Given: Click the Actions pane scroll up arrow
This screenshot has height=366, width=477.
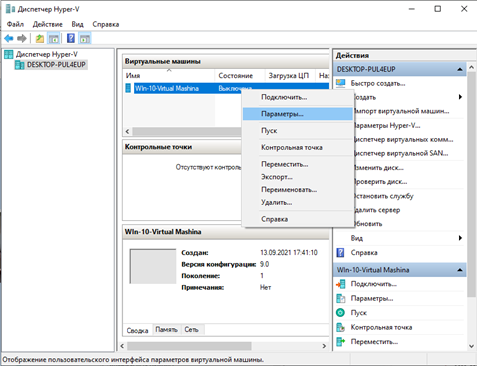Looking at the screenshot, I should coord(471,67).
